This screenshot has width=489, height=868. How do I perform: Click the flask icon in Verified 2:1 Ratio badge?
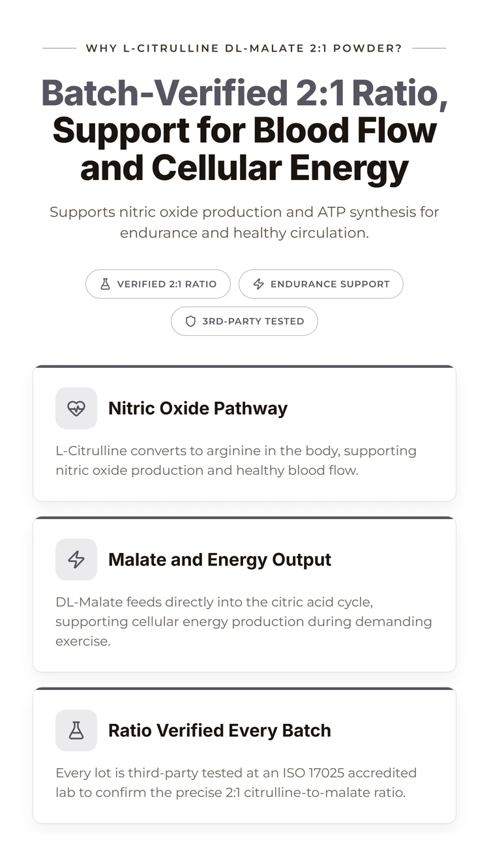point(105,284)
